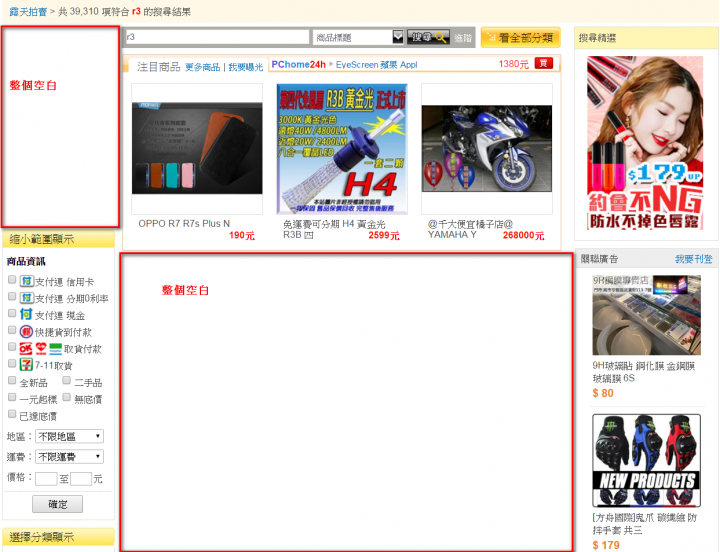Click the green FamilyMart store icon
Viewport: 720px width, 552px height.
click(56, 349)
